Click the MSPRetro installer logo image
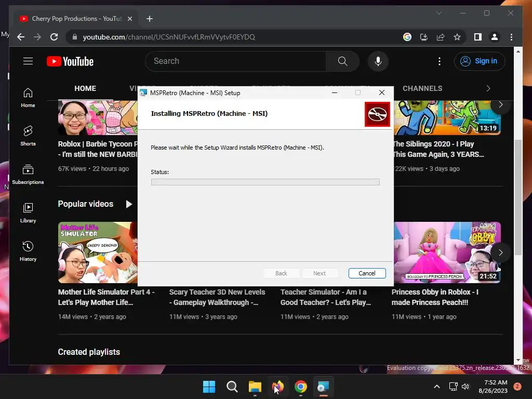This screenshot has width=532, height=399. pyautogui.click(x=377, y=114)
